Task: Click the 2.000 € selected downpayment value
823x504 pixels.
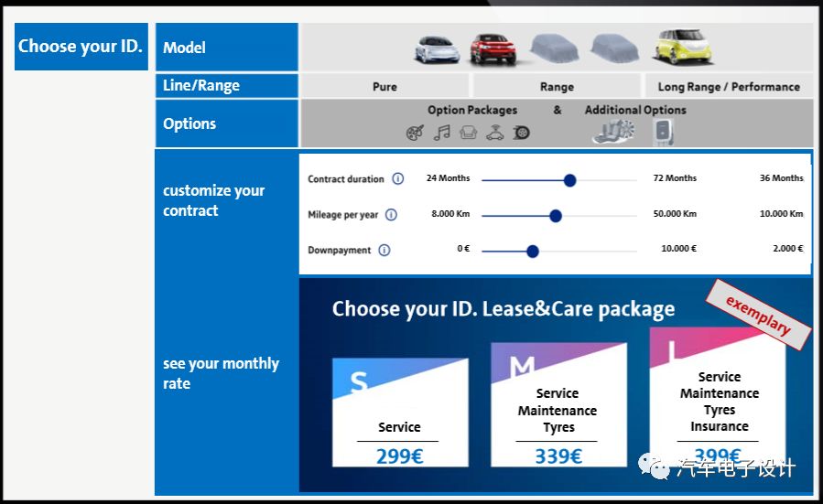Action: tap(788, 249)
